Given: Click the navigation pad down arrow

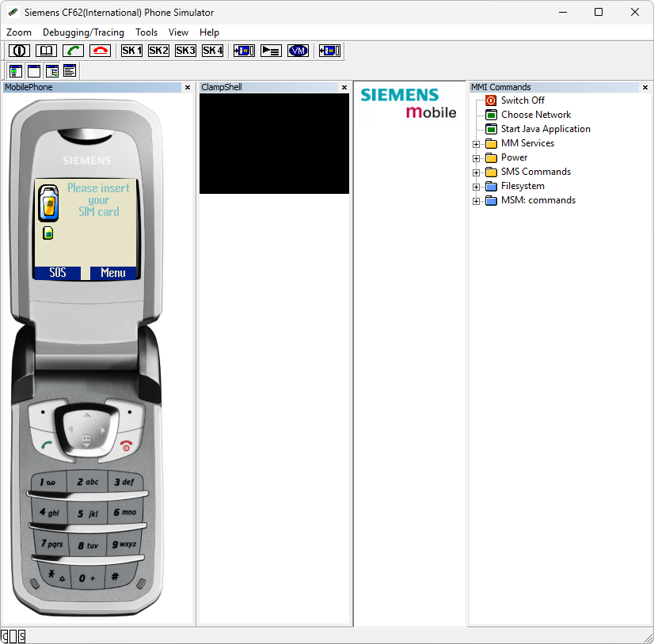Looking at the screenshot, I should coord(86,445).
